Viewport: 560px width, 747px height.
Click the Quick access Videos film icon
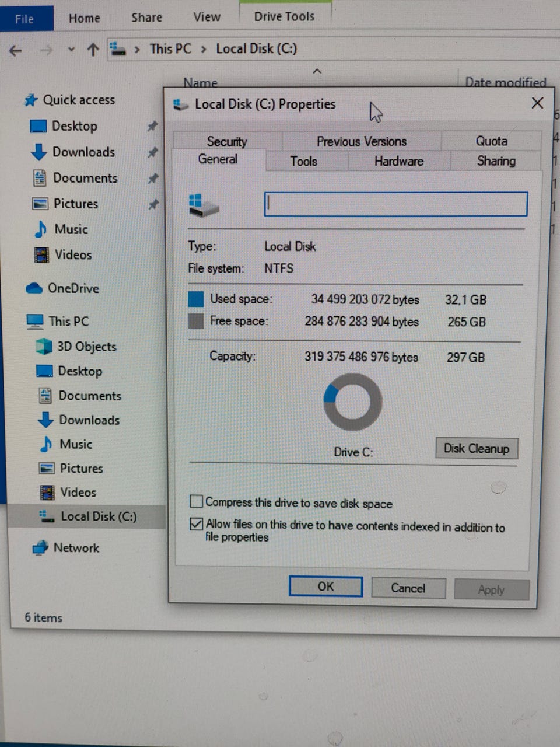pyautogui.click(x=41, y=255)
